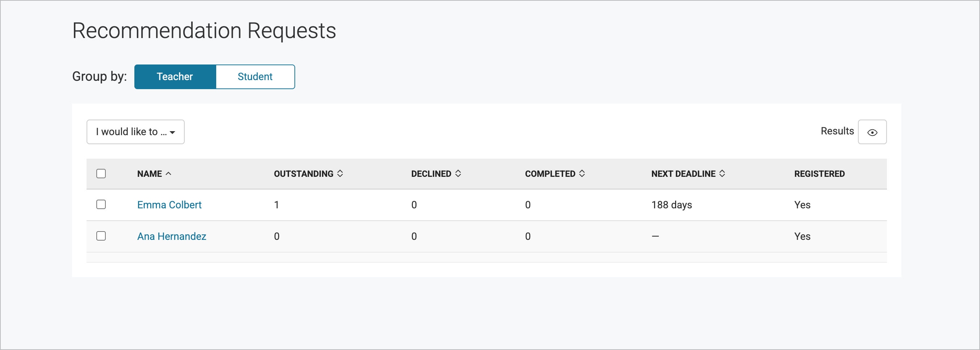980x350 pixels.
Task: Switch grouping to Student tab
Action: point(255,77)
